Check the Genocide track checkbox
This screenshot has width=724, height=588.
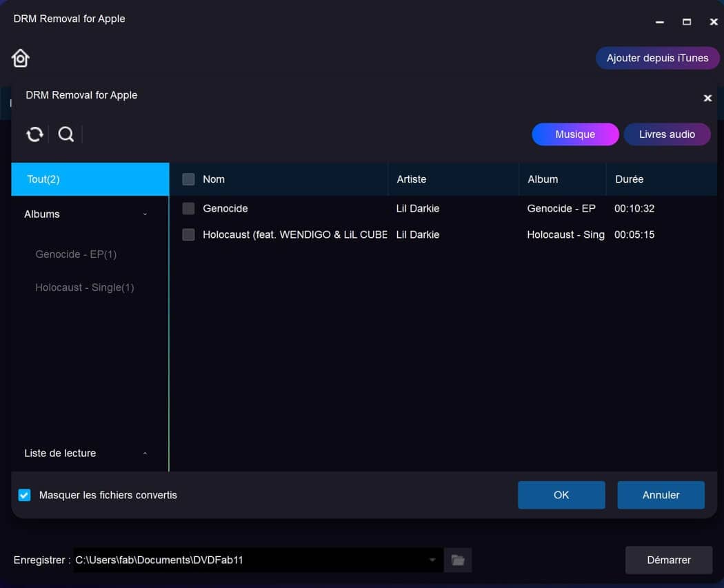pos(188,209)
